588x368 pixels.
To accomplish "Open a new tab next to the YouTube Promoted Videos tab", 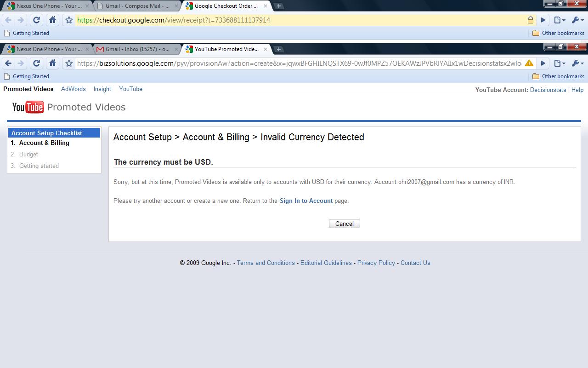I will click(x=278, y=49).
